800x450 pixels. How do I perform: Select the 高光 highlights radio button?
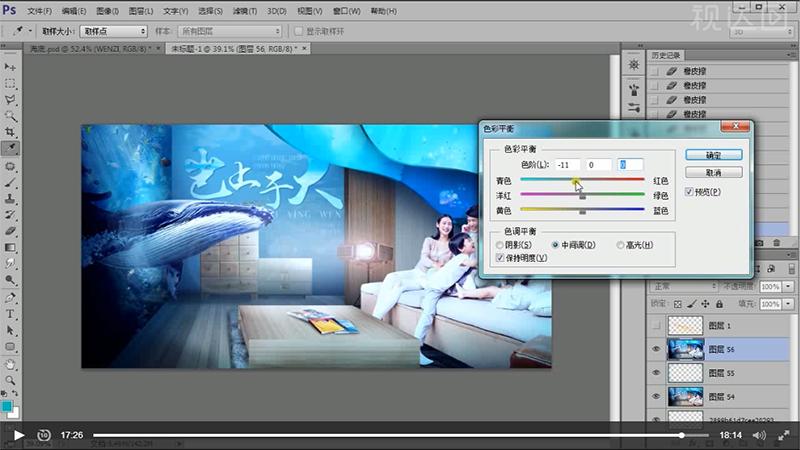pos(620,245)
